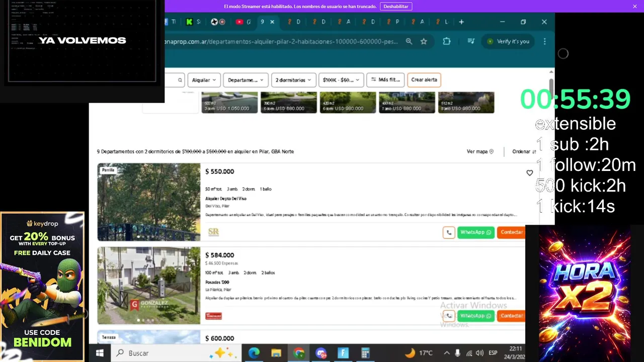Open the blue F app in the taskbar

(x=343, y=353)
